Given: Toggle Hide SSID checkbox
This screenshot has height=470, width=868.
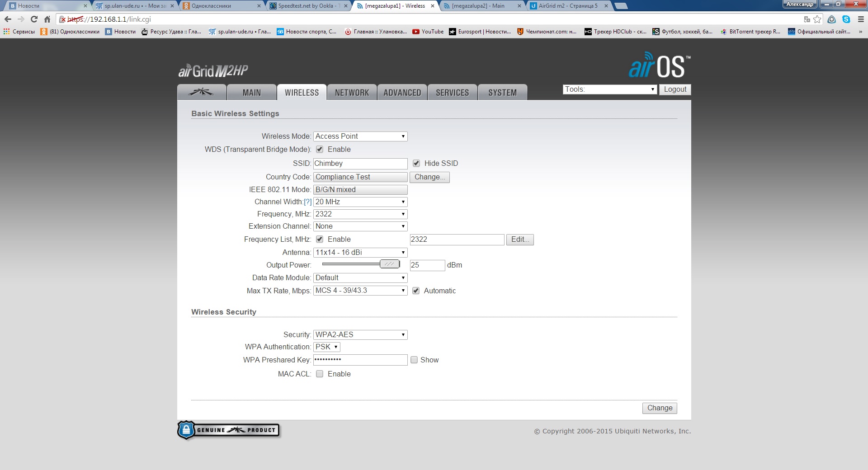Looking at the screenshot, I should 416,163.
